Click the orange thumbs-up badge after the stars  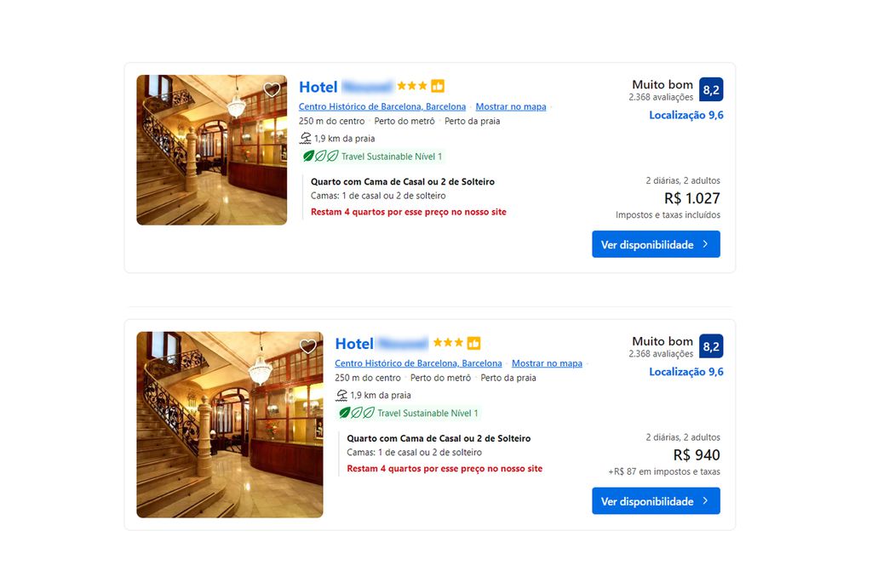(x=437, y=85)
